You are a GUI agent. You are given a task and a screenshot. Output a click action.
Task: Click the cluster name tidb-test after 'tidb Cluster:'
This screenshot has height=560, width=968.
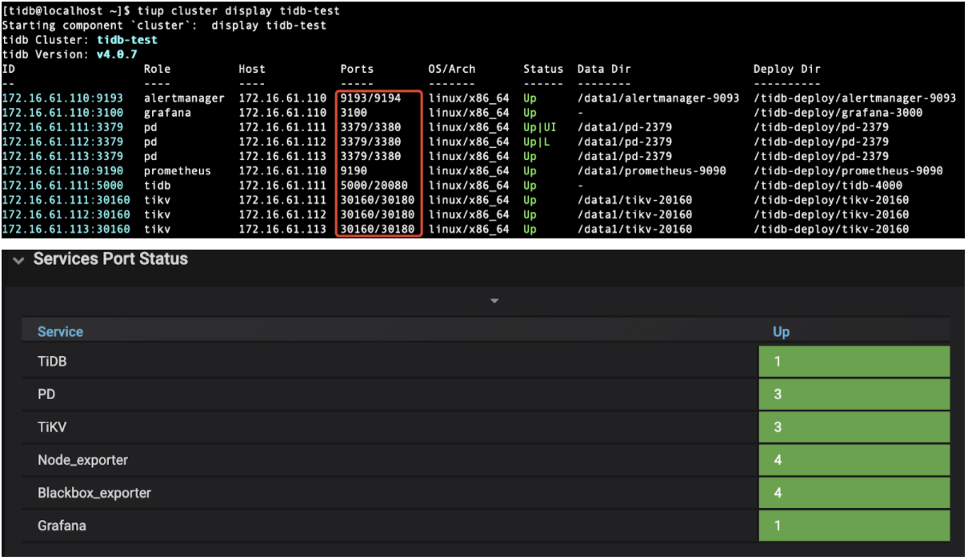coord(127,39)
